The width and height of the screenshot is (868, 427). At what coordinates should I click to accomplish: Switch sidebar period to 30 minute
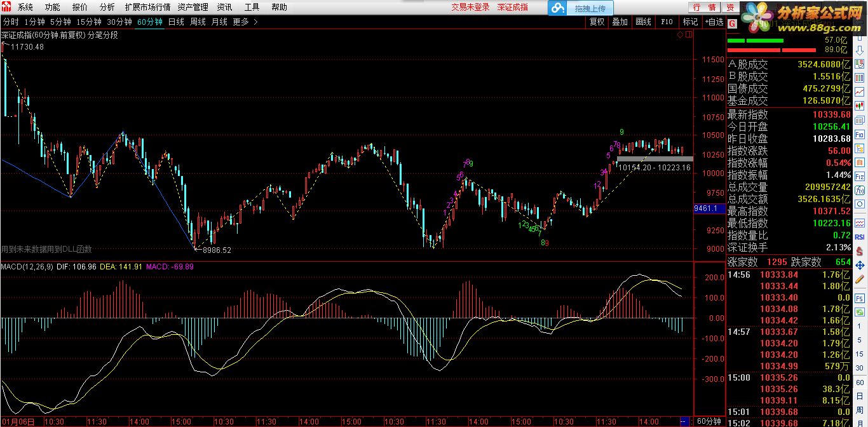coord(859,368)
